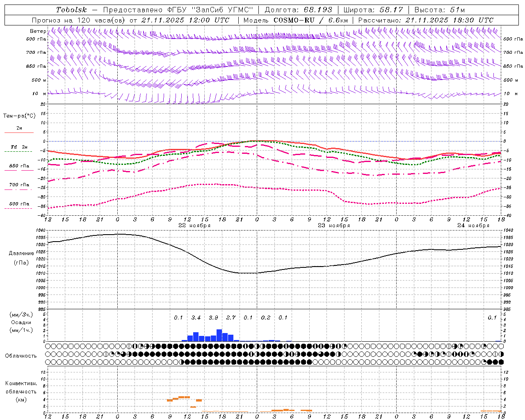Click the Tobolsk station title
The height and width of the screenshot is (420, 525).
click(71, 10)
